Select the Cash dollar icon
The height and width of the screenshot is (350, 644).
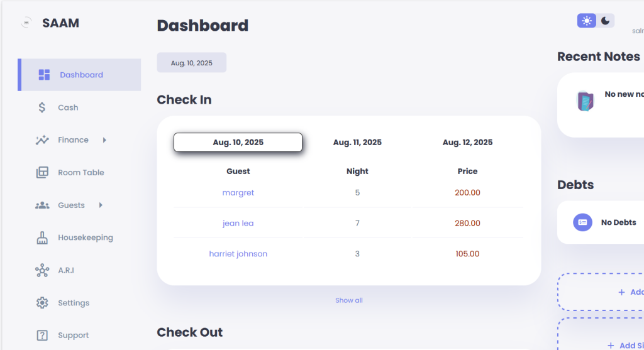[x=42, y=107]
